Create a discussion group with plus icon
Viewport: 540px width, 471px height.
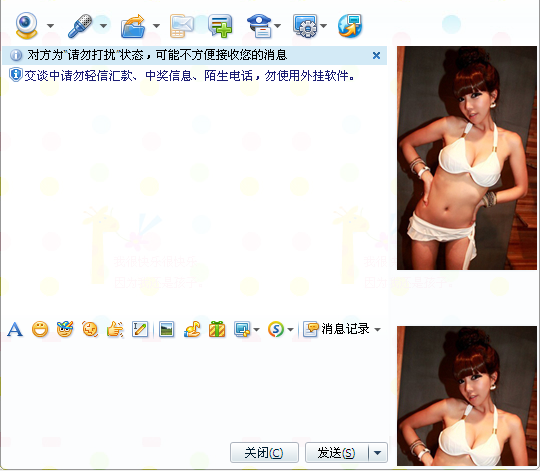coord(220,26)
